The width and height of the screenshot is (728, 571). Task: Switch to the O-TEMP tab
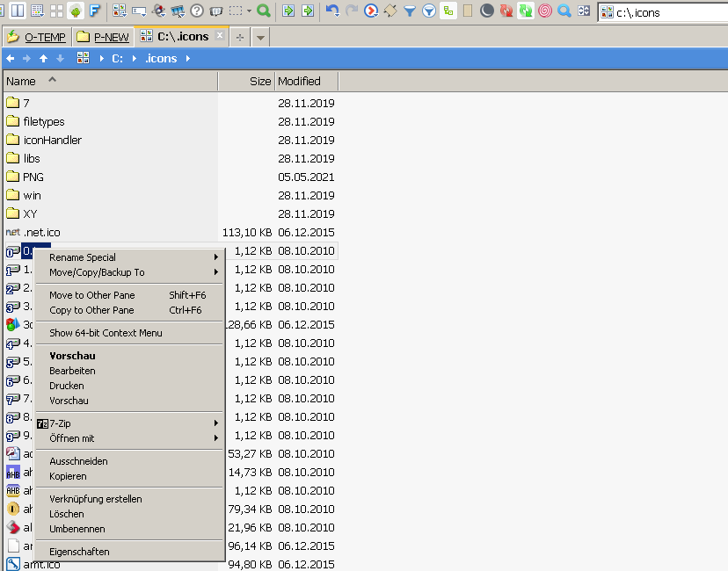35,37
